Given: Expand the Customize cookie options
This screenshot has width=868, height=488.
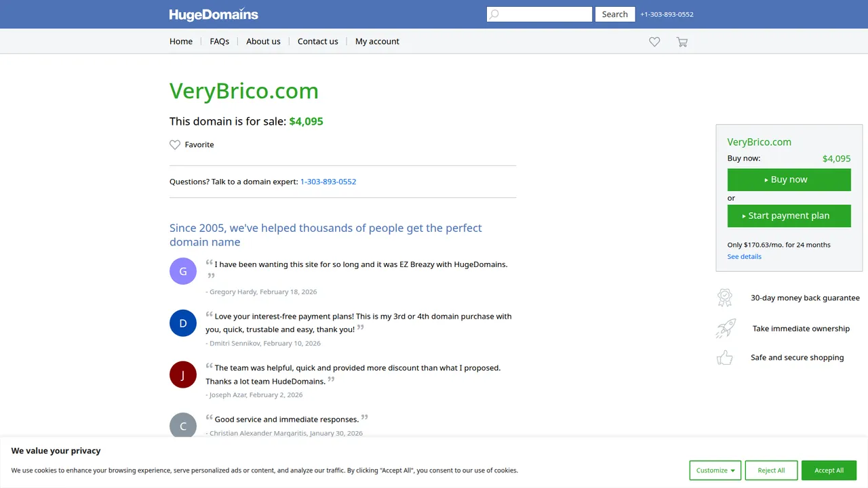Looking at the screenshot, I should pos(715,470).
